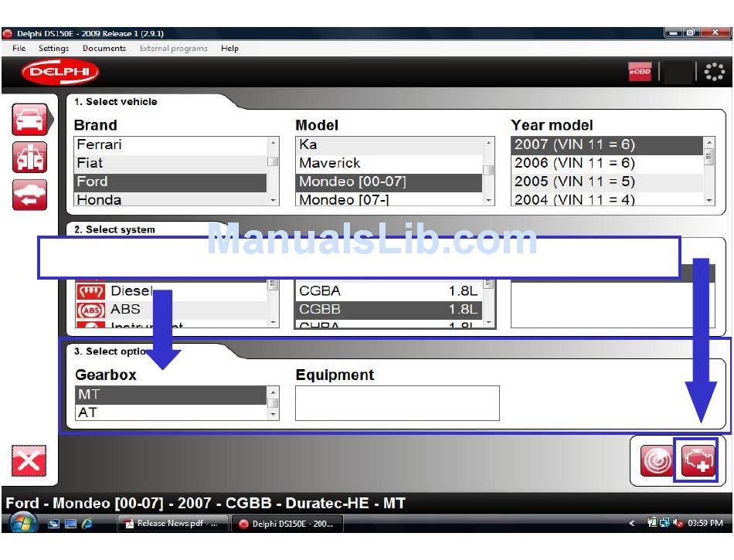Click the Model list scroll up arrow
The width and height of the screenshot is (734, 560).
[489, 142]
